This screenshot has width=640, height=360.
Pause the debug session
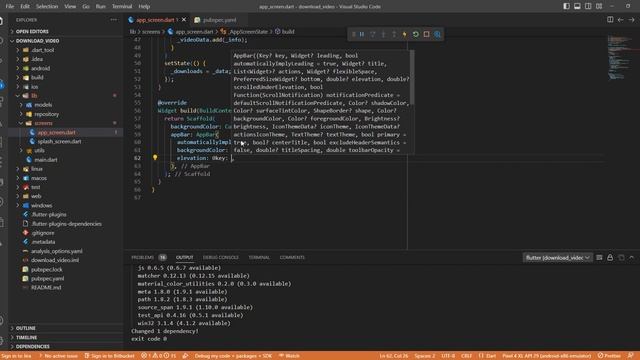tap(362, 34)
